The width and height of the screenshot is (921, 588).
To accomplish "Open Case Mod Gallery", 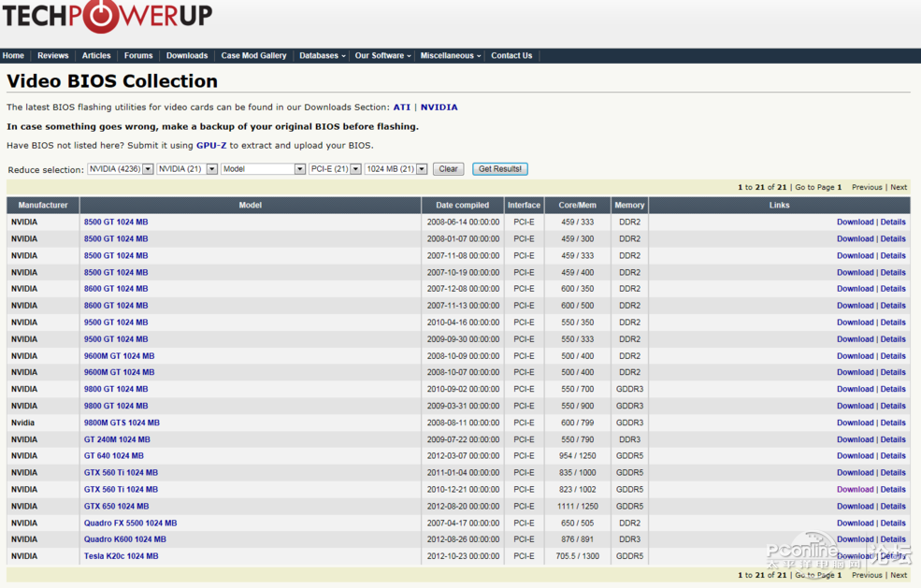I will [x=253, y=56].
